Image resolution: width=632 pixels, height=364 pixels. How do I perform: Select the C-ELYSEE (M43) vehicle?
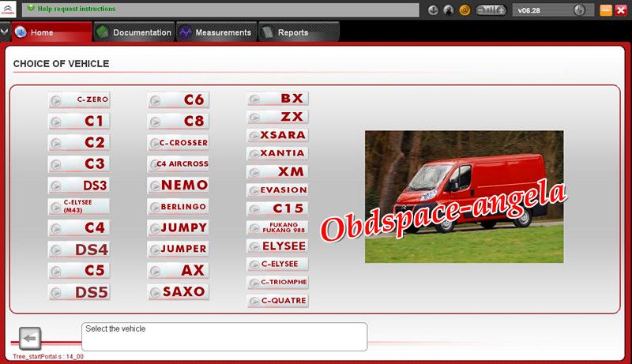tap(79, 207)
